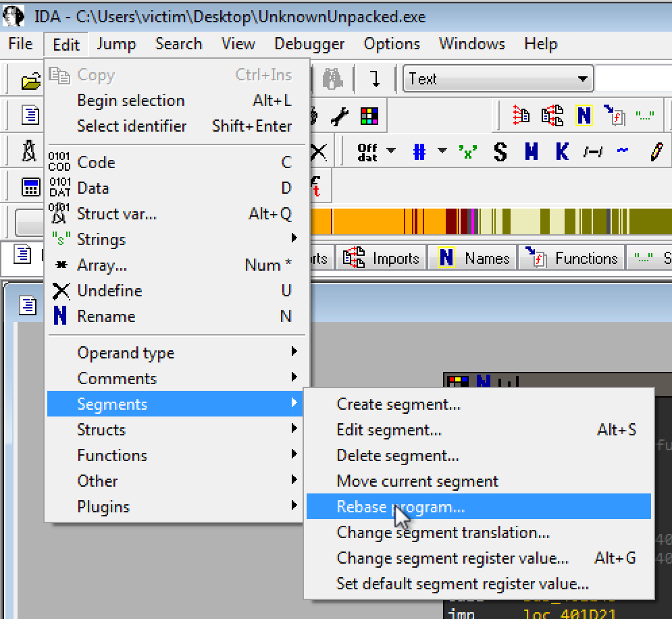Click the orange navigation band overview

tap(378, 221)
